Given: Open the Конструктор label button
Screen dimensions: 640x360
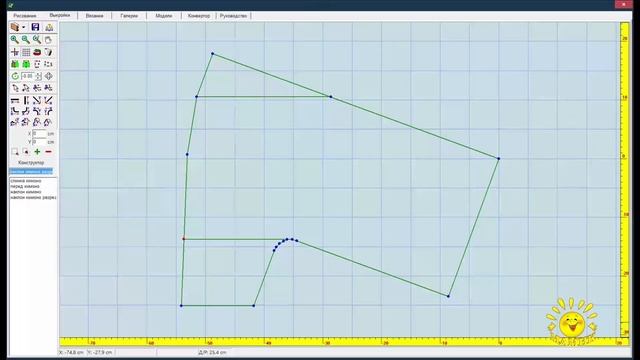Looking at the screenshot, I should pyautogui.click(x=31, y=162).
